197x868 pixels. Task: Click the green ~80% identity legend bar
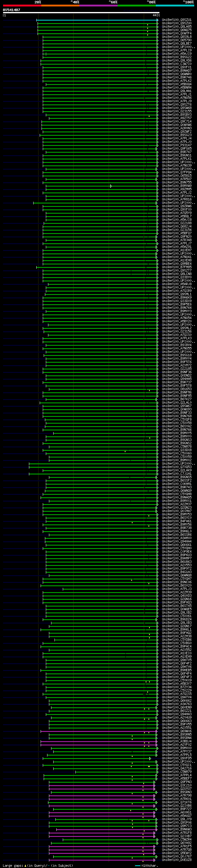(137, 6)
